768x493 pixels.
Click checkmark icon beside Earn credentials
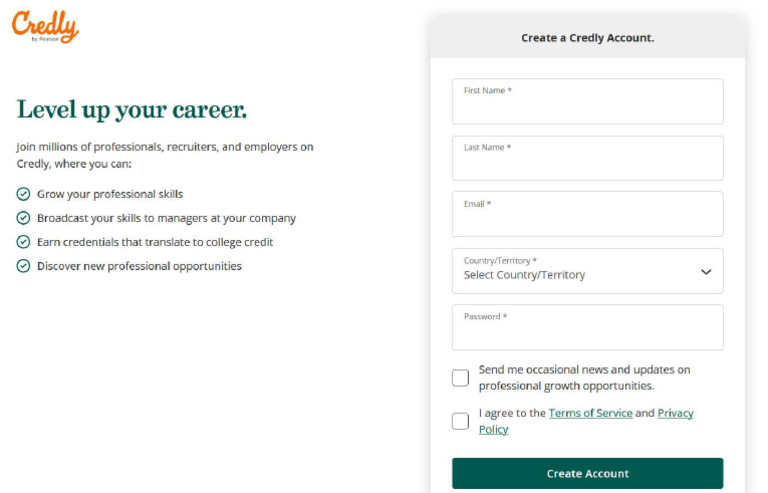(x=23, y=242)
